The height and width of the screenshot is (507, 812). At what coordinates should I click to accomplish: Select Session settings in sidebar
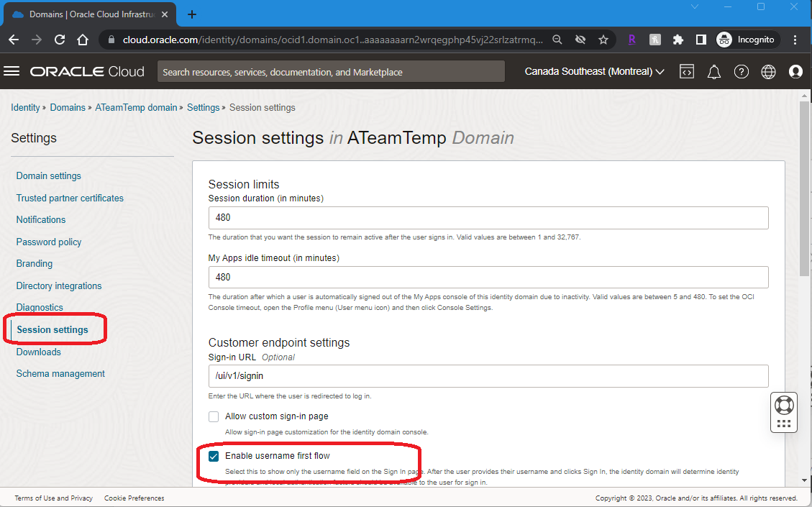pyautogui.click(x=53, y=330)
